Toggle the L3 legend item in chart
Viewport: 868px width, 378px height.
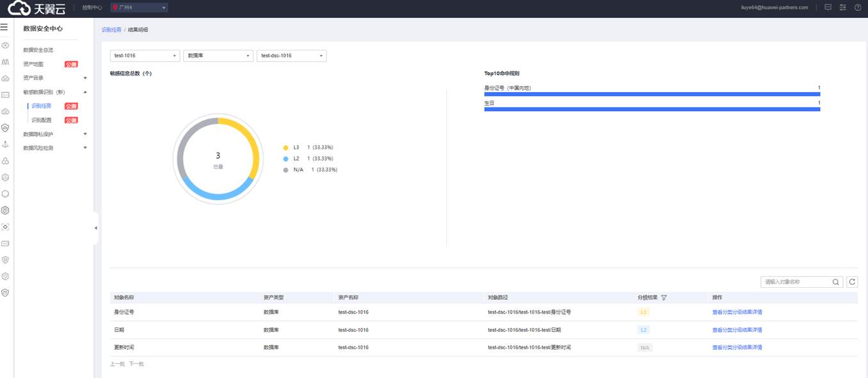[296, 147]
